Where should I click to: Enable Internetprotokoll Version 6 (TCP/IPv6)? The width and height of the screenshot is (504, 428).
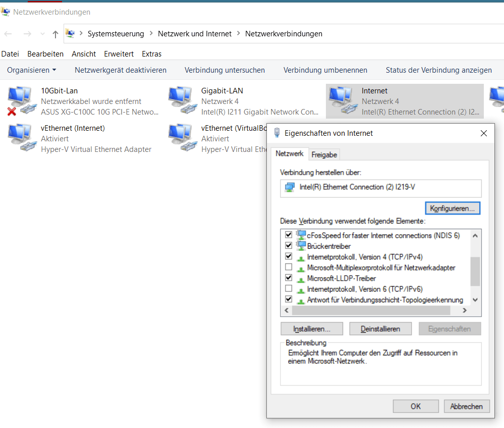click(x=289, y=289)
